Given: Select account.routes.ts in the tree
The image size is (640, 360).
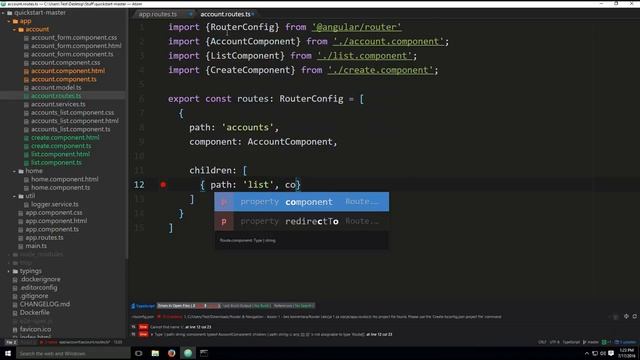Looking at the screenshot, I should pos(56,96).
